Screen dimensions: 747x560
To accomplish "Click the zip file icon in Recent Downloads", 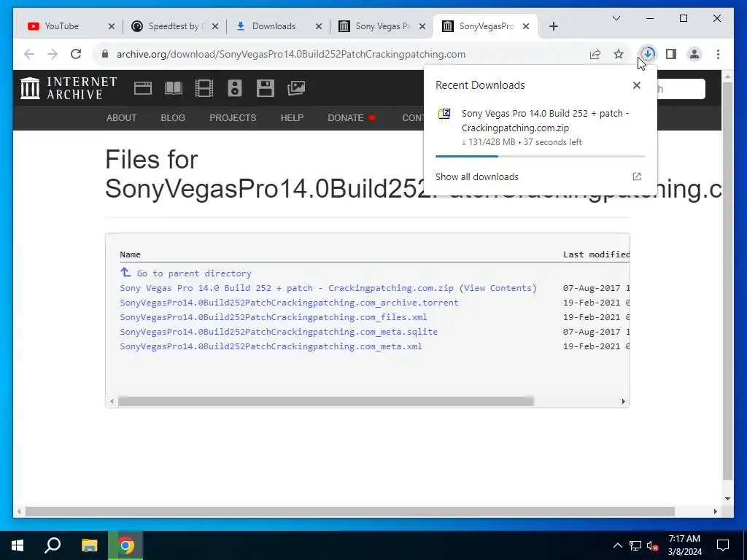I will [444, 114].
